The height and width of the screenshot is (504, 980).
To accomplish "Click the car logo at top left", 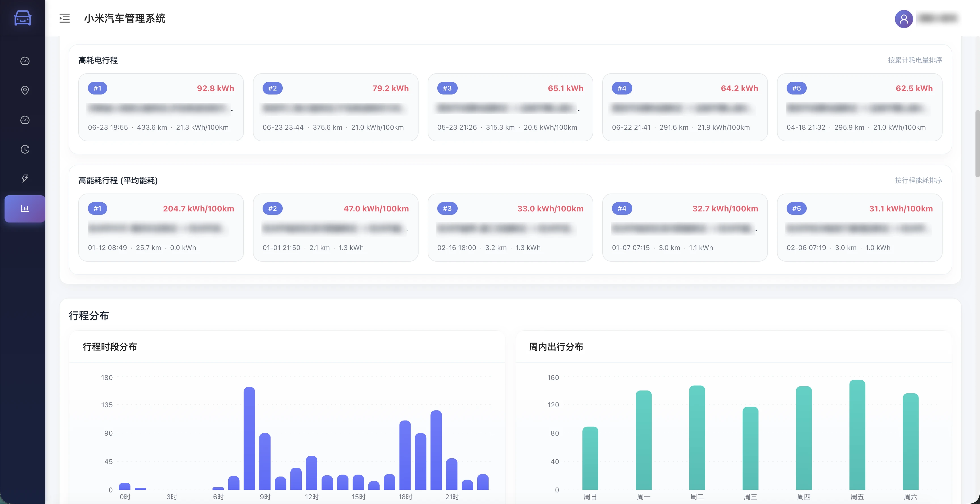I will point(22,18).
